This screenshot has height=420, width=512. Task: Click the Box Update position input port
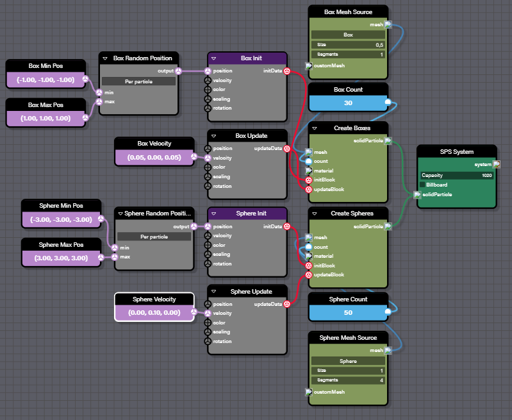tap(208, 149)
